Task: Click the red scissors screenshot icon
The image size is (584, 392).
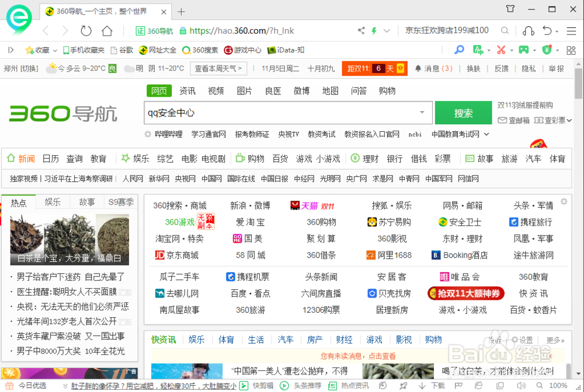Action: point(501,50)
